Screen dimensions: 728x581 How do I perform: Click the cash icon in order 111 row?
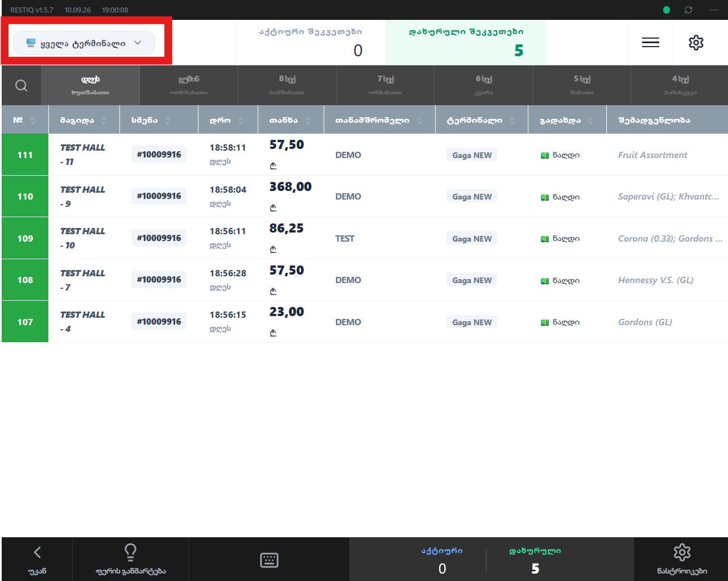[x=544, y=155]
